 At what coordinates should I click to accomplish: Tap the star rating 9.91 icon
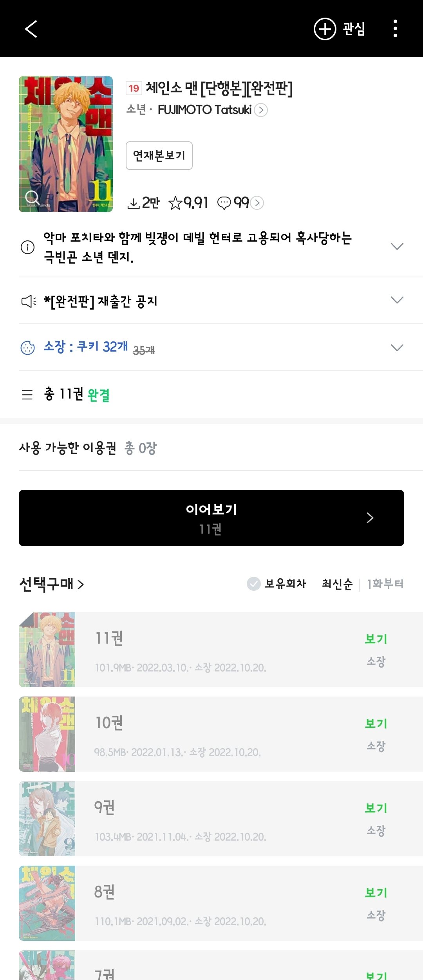click(175, 203)
